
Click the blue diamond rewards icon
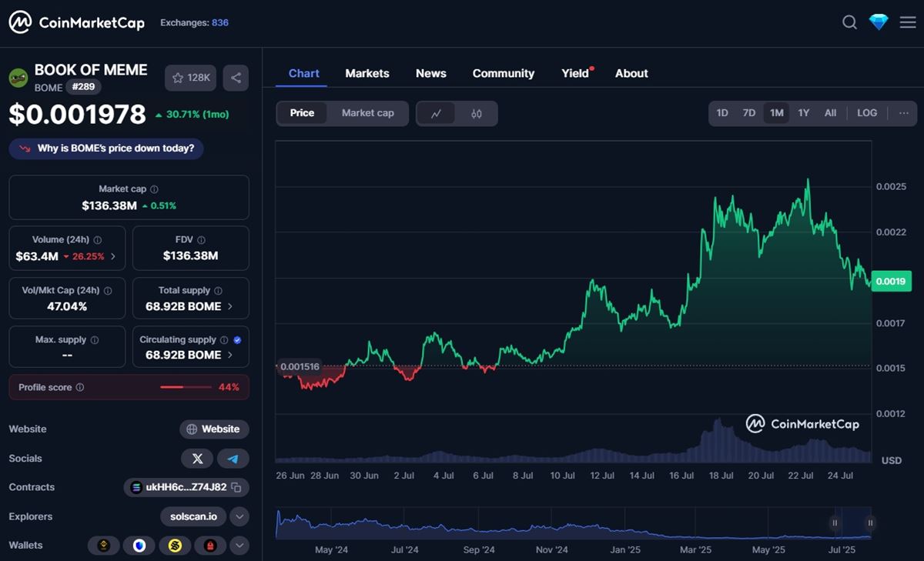pyautogui.click(x=879, y=22)
